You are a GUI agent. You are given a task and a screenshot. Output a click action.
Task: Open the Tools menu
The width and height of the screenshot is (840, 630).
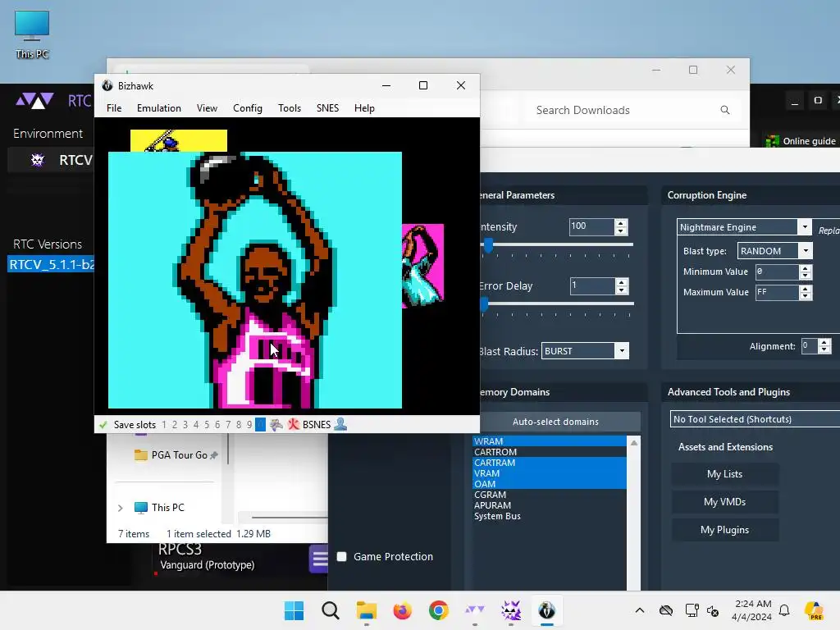pyautogui.click(x=290, y=108)
